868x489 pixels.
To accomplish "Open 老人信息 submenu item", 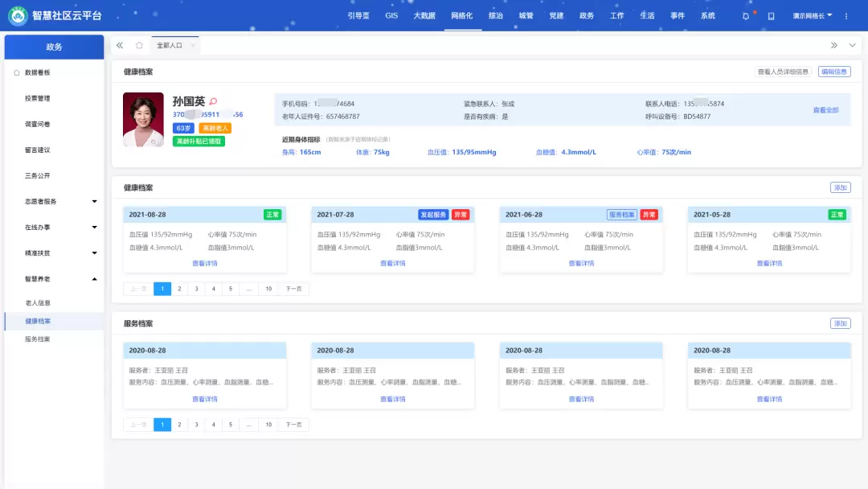I will coord(38,303).
